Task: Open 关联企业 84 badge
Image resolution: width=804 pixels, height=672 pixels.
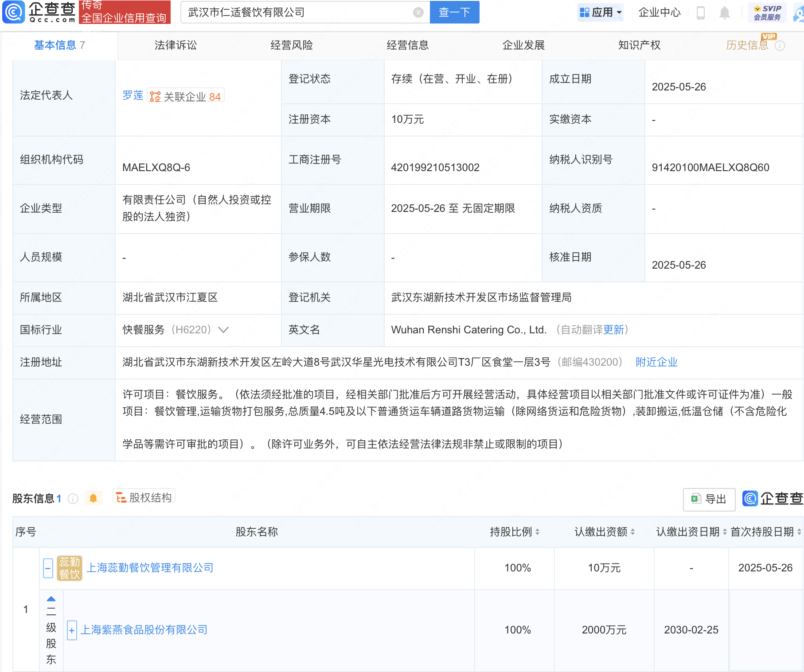Action: (x=186, y=96)
